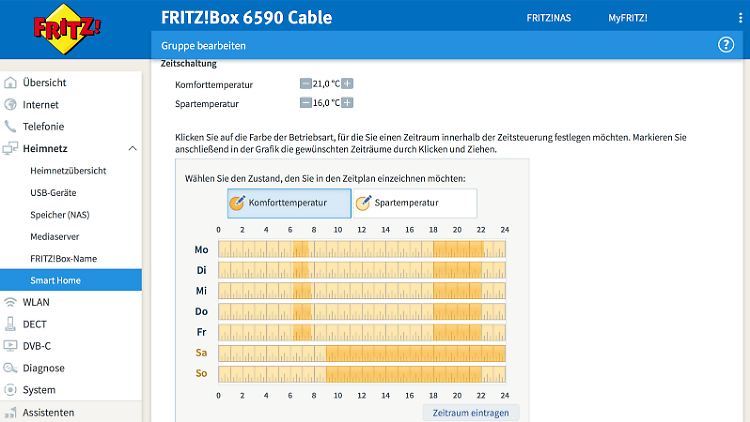Open the FRITZ!NAS link
The image size is (750, 422).
549,18
